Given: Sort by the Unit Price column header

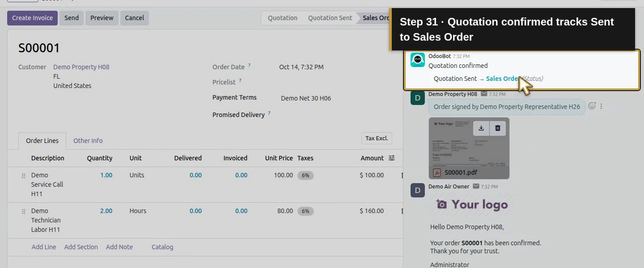Looking at the screenshot, I should tap(279, 158).
